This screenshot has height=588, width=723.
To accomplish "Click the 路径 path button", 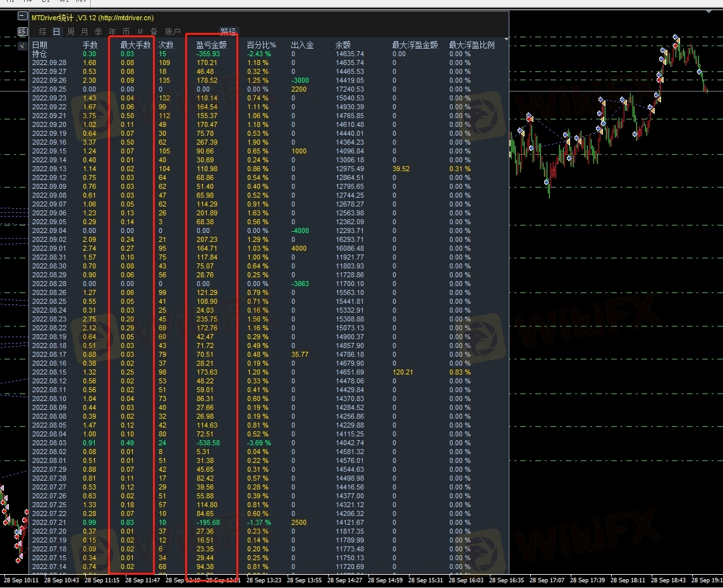I will (x=228, y=31).
